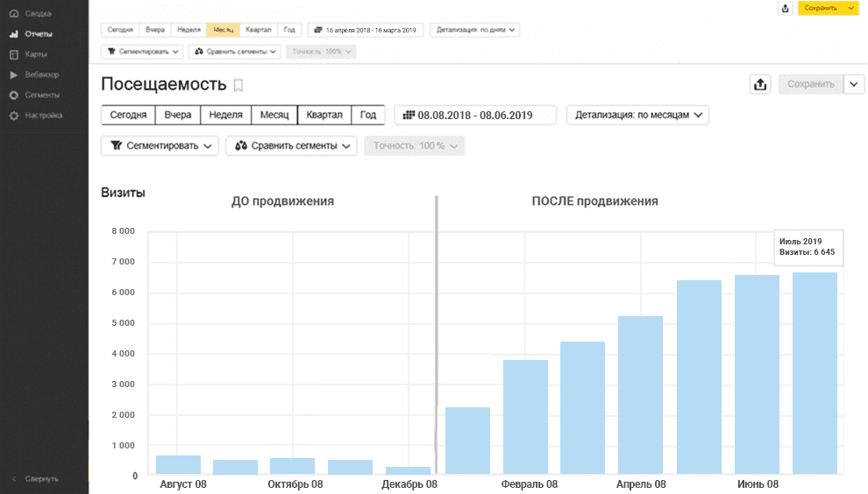This screenshot has height=494, width=868.
Task: Open small Детализация: по дням dropdown
Action: pyautogui.click(x=475, y=30)
